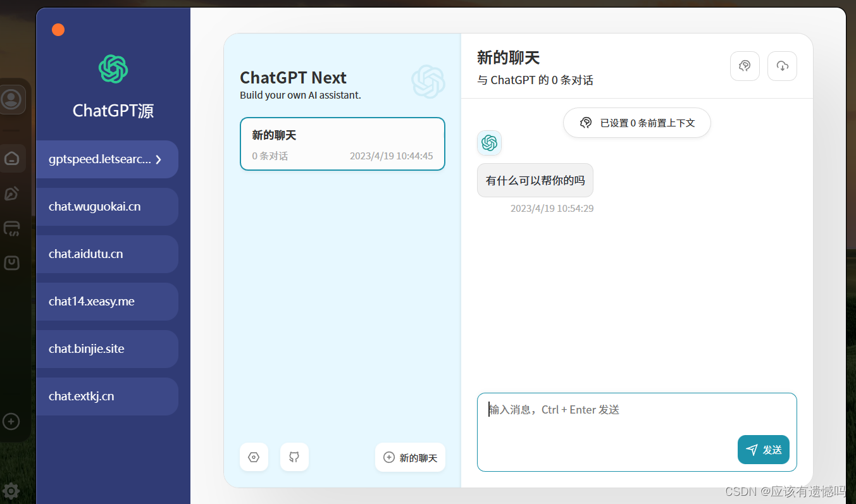Click the 新的聊天 chat title heading
The width and height of the screenshot is (856, 504).
pyautogui.click(x=509, y=58)
